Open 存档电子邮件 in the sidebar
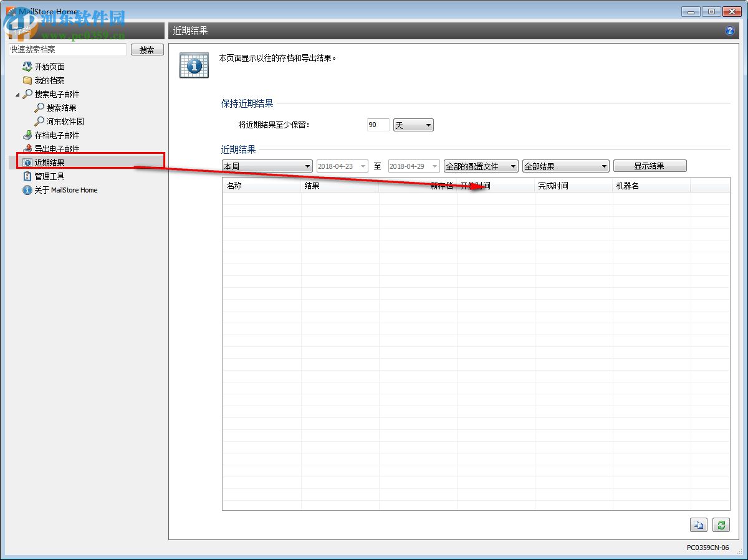This screenshot has height=560, width=748. pos(57,135)
